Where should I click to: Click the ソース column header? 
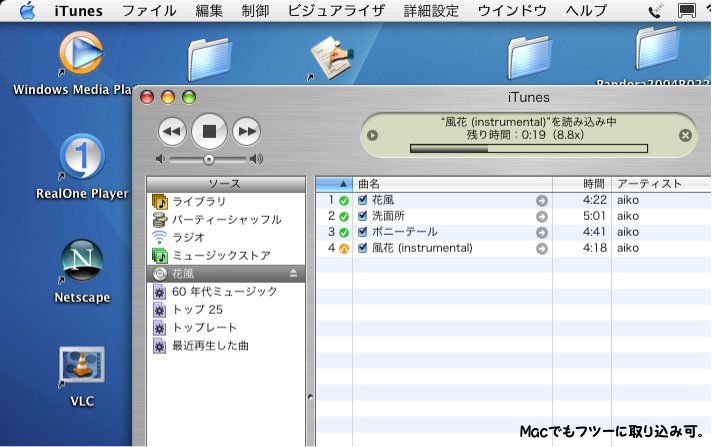click(226, 184)
